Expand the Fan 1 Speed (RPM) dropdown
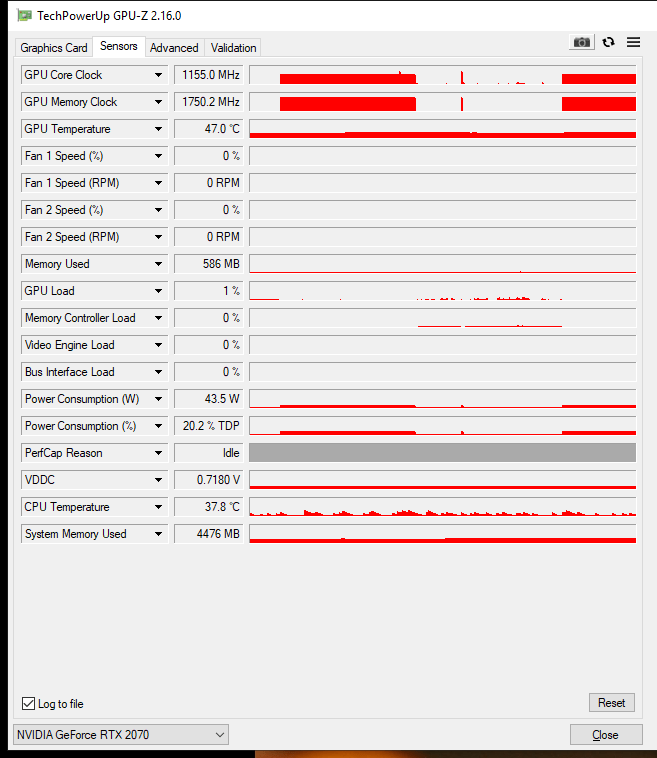Screen dimensions: 657x758 click(158, 183)
